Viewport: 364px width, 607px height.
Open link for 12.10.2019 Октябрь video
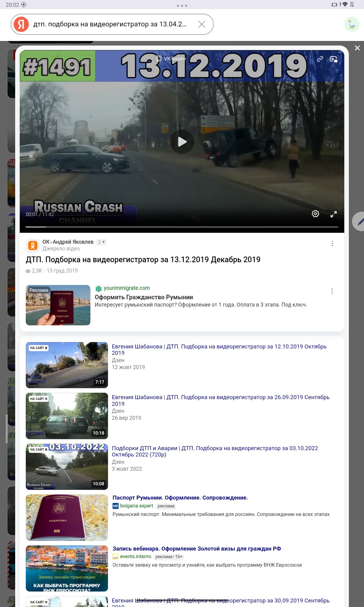(x=219, y=350)
